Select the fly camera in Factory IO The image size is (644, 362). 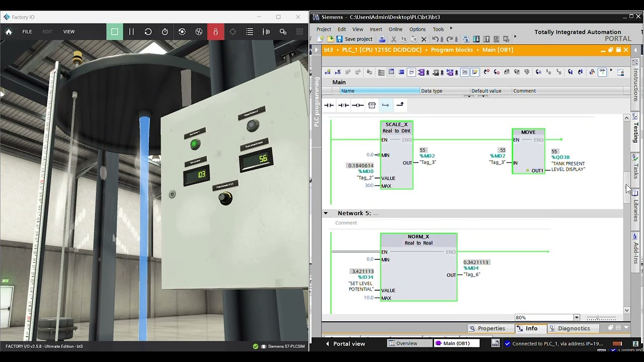point(199,32)
